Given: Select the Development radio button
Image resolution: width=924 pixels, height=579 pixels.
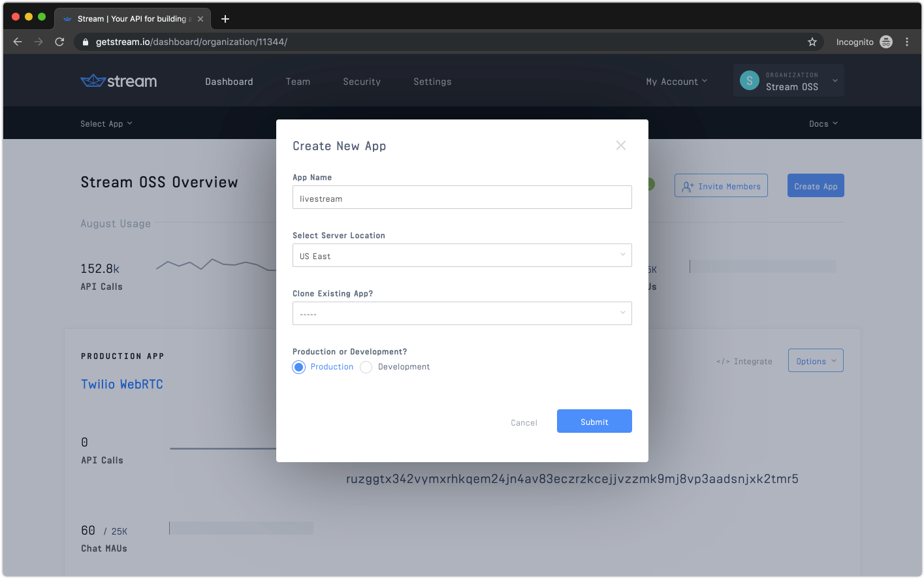Looking at the screenshot, I should point(366,367).
